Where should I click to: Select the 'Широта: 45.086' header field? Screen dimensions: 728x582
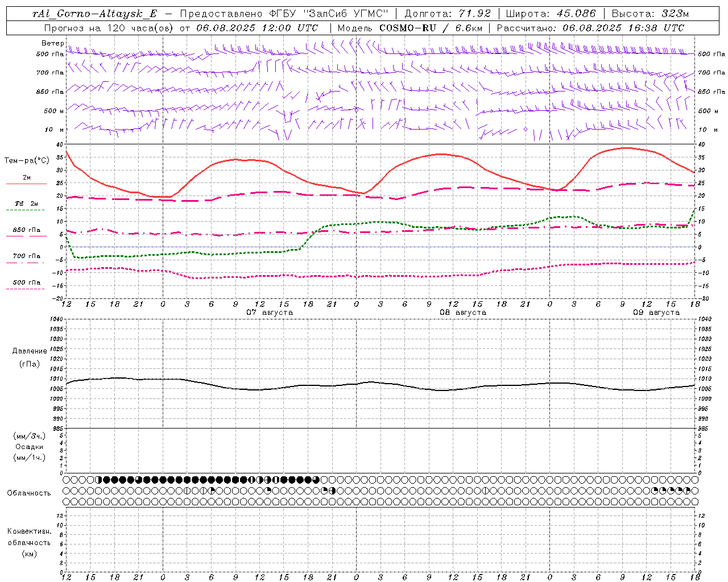pos(551,14)
